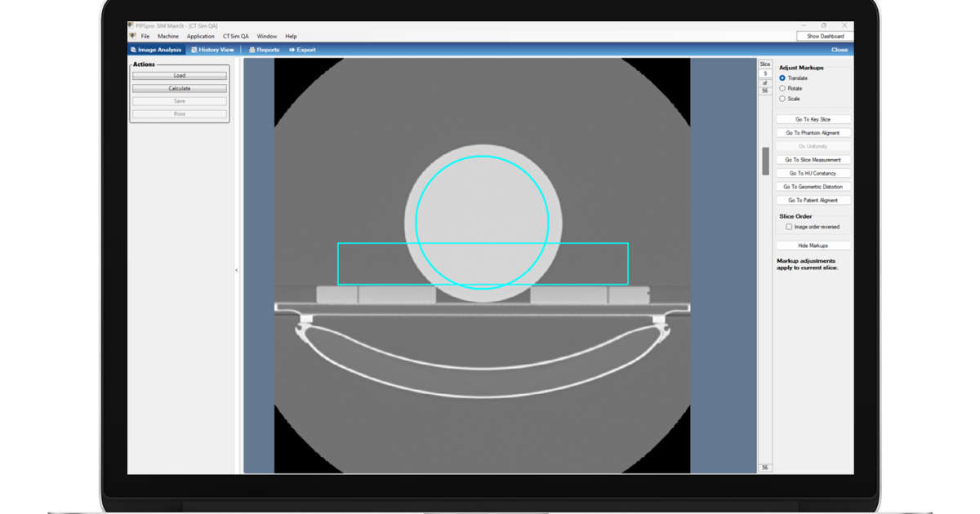Image resolution: width=980 pixels, height=514 pixels.
Task: Open the Machine menu
Action: [168, 36]
